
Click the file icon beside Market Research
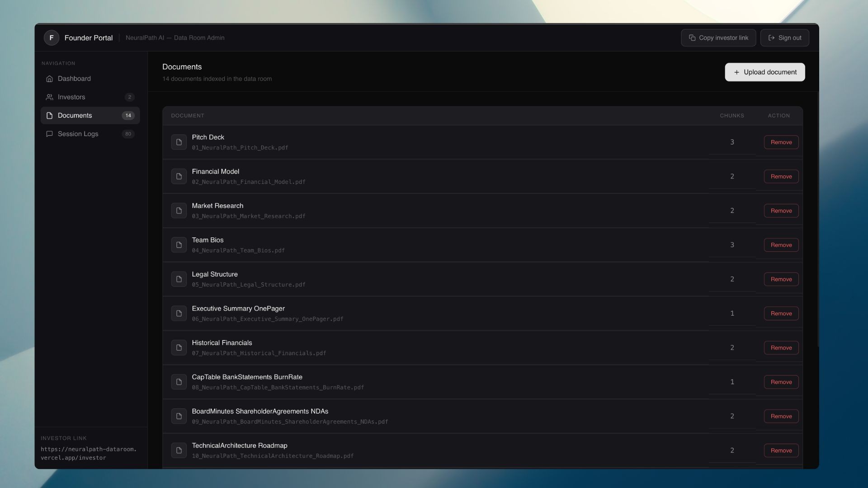[179, 211]
